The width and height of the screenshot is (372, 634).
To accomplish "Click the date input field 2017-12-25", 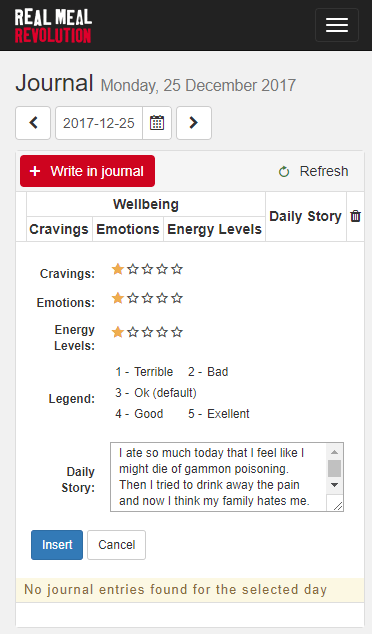I will (99, 123).
